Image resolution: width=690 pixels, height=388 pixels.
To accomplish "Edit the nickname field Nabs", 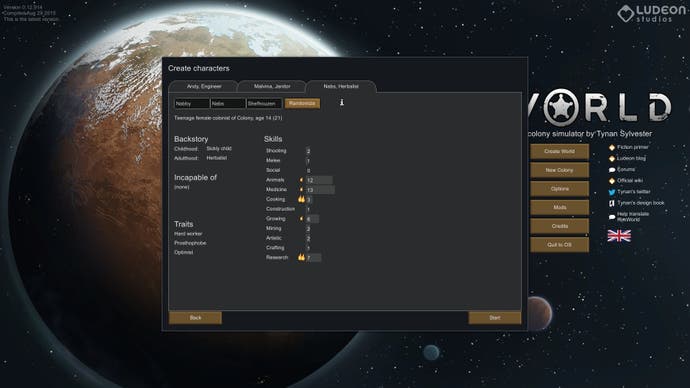I will 228,103.
